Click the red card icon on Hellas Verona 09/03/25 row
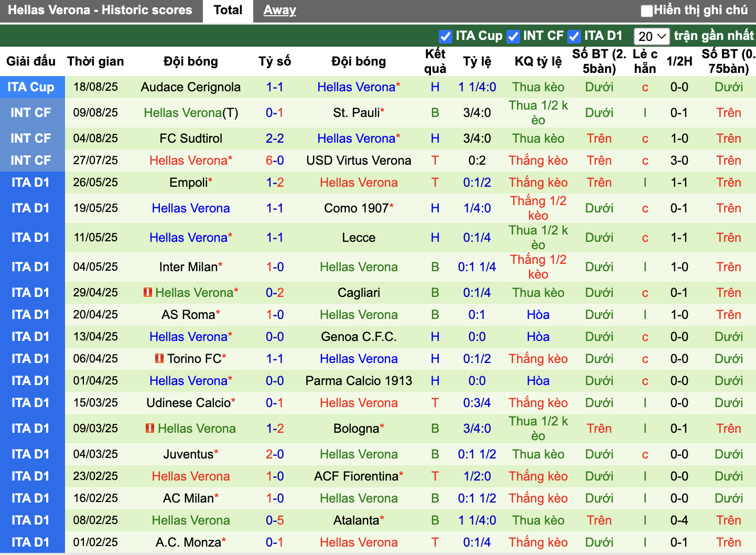Image resolution: width=756 pixels, height=555 pixels. click(150, 428)
